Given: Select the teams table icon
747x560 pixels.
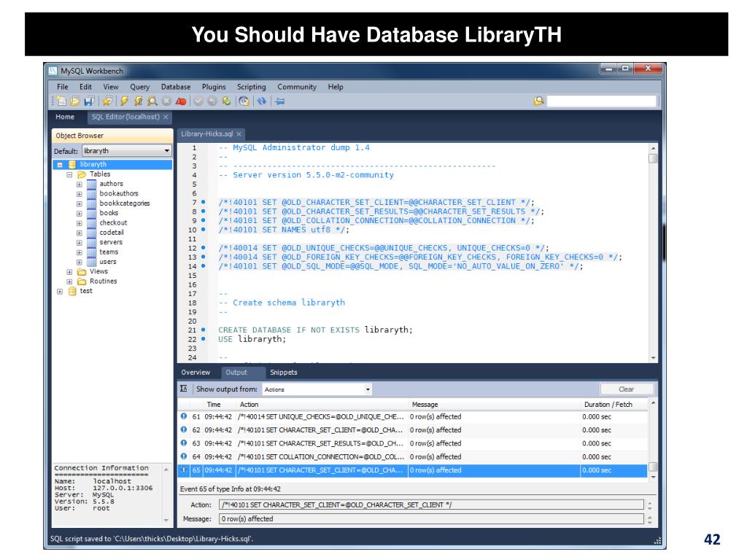Looking at the screenshot, I should (91, 252).
